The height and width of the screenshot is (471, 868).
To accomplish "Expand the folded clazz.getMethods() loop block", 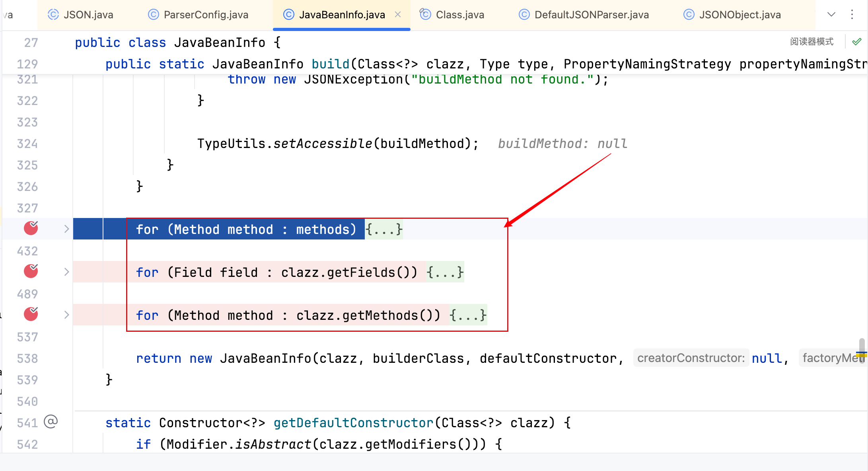I will (66, 315).
